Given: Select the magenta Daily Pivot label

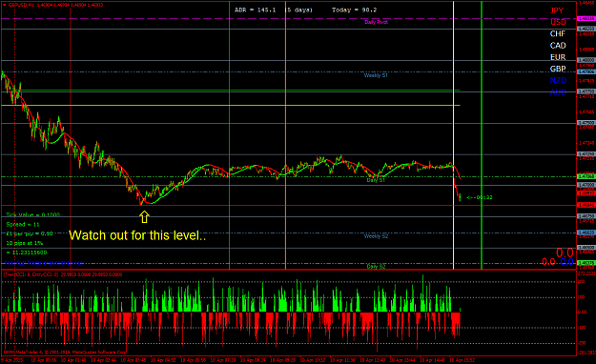Looking at the screenshot, I should [376, 22].
